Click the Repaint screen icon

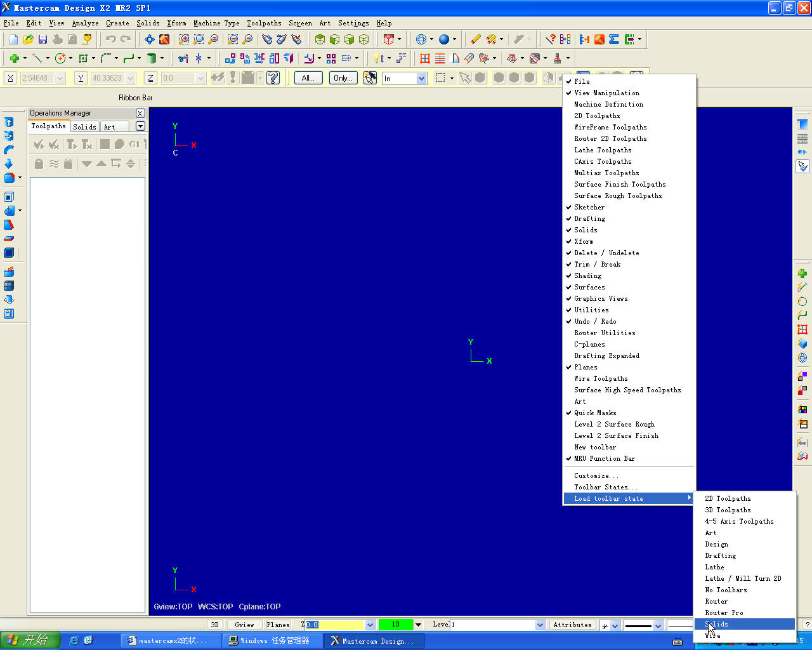click(164, 39)
